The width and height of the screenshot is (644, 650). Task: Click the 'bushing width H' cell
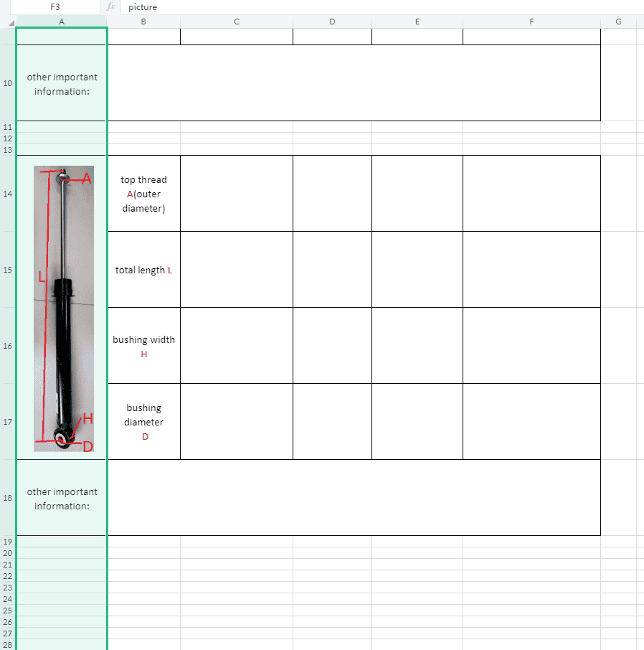click(x=144, y=346)
